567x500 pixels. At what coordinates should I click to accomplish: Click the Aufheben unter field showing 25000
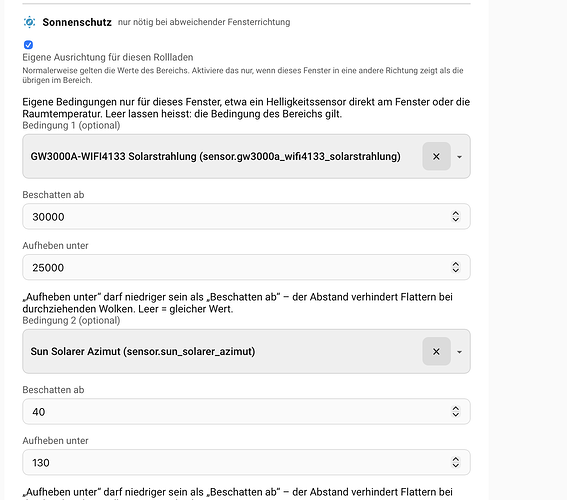click(x=246, y=267)
